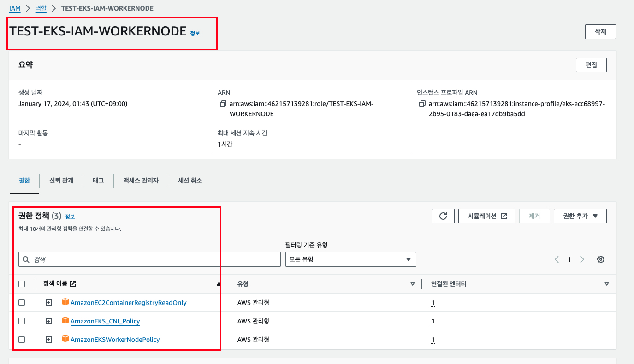Viewport: 634px width, 364px height.
Task: Open the 권한 추가 dropdown button
Action: [580, 216]
